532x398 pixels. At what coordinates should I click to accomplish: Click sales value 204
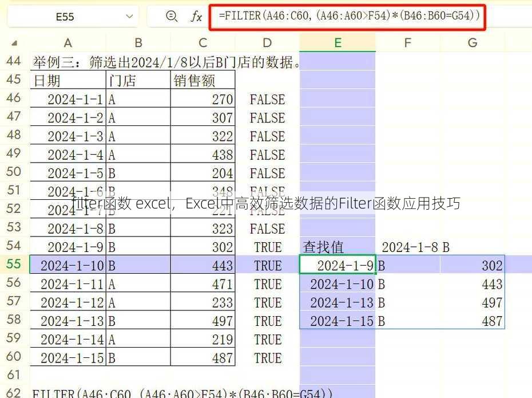(203, 172)
